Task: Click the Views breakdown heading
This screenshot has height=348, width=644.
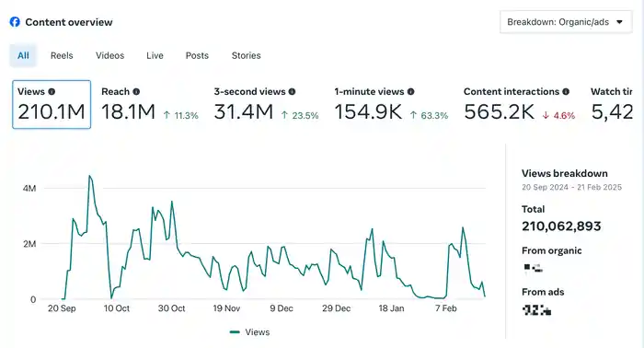Action: pyautogui.click(x=565, y=173)
